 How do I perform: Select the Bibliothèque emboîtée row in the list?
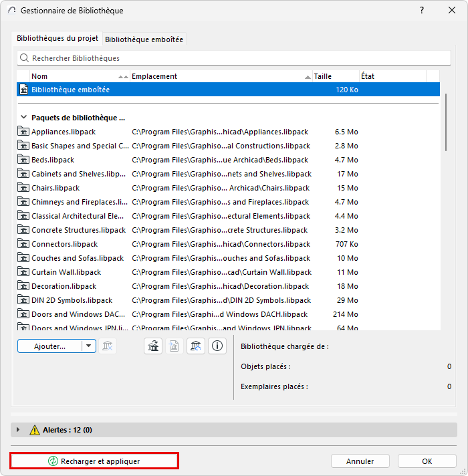tap(228, 90)
